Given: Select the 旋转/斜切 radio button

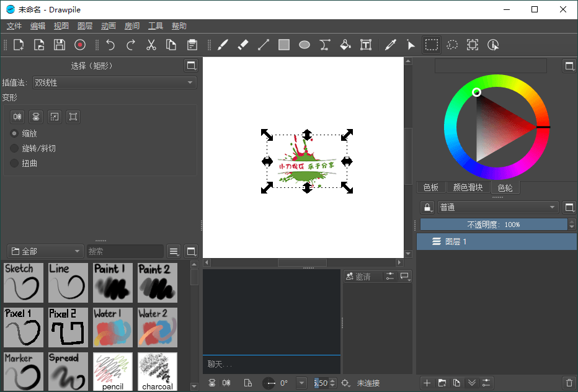Looking at the screenshot, I should [x=14, y=148].
